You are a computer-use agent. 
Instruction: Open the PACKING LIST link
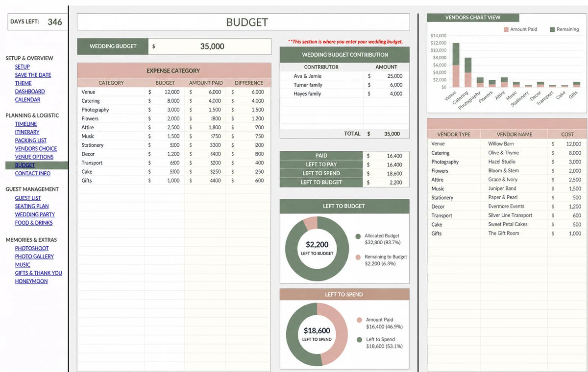30,140
